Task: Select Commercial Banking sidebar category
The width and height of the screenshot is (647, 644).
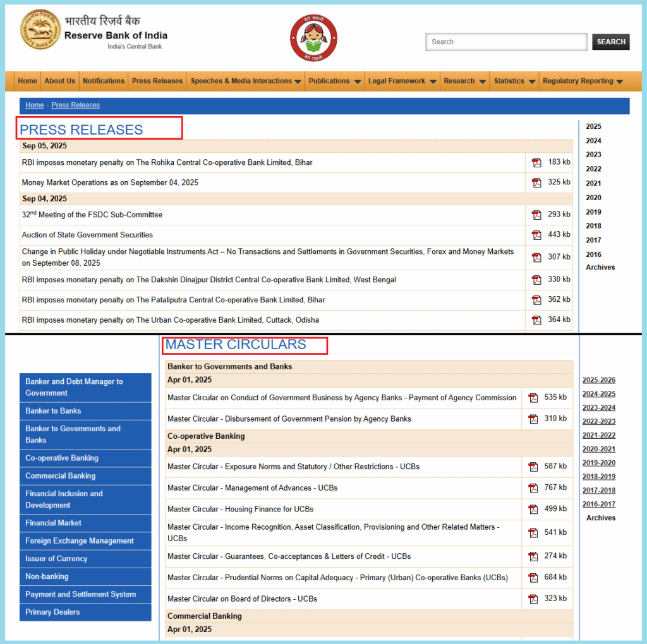Action: (85, 476)
